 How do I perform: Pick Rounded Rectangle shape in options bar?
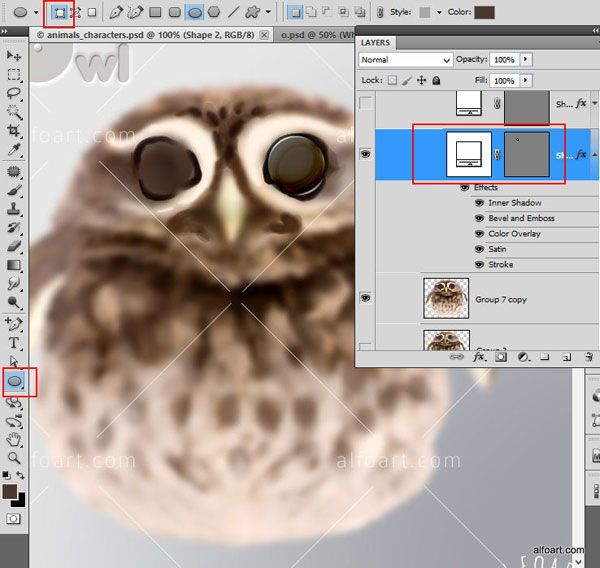pos(175,13)
